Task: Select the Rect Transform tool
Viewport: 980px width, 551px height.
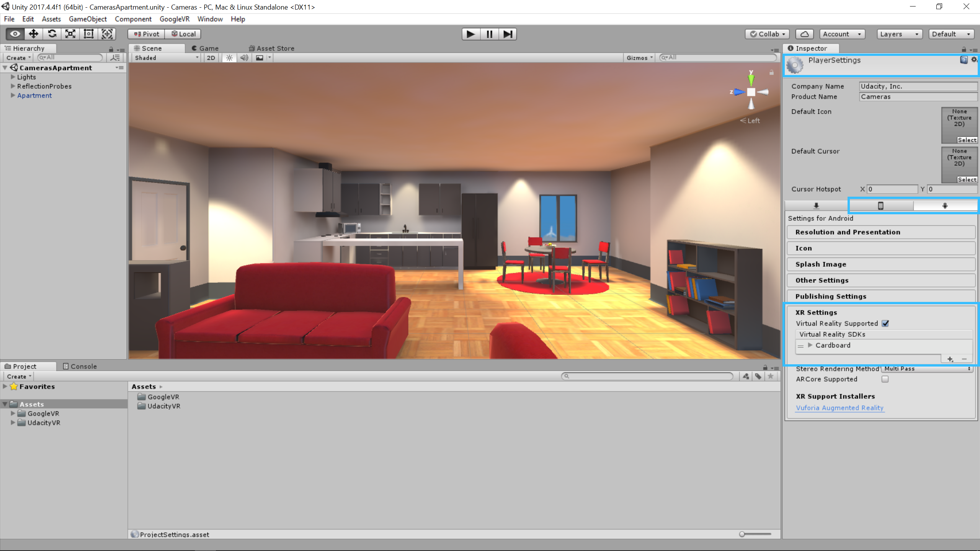Action: point(88,34)
